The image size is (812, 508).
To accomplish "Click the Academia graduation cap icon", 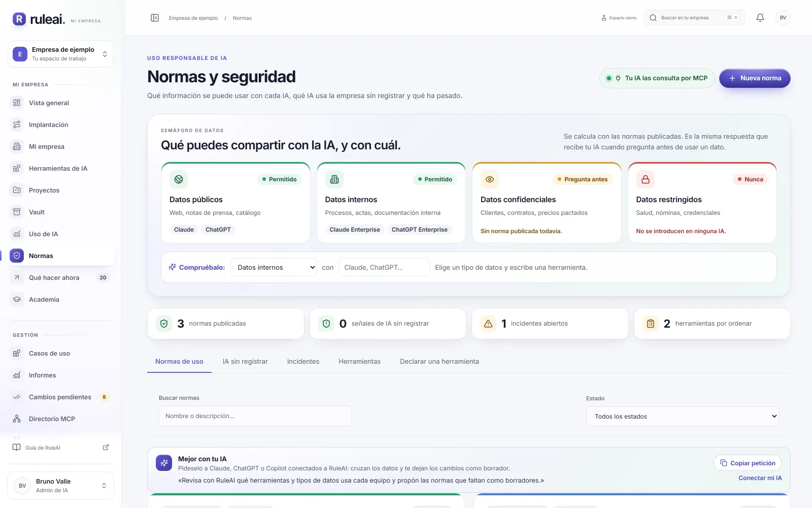I will pyautogui.click(x=17, y=299).
